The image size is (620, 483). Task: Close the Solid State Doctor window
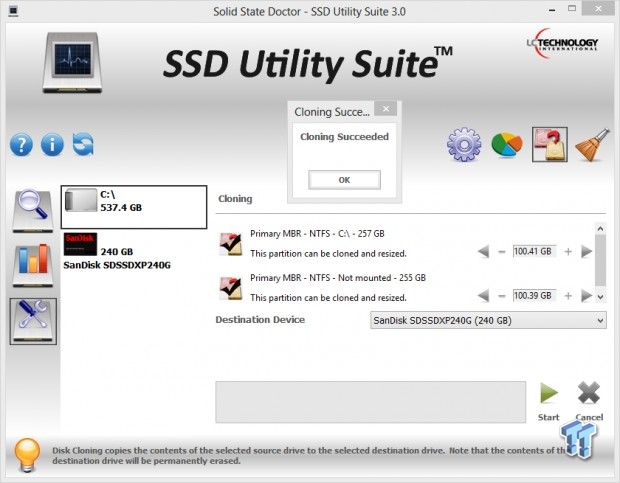pos(598,9)
